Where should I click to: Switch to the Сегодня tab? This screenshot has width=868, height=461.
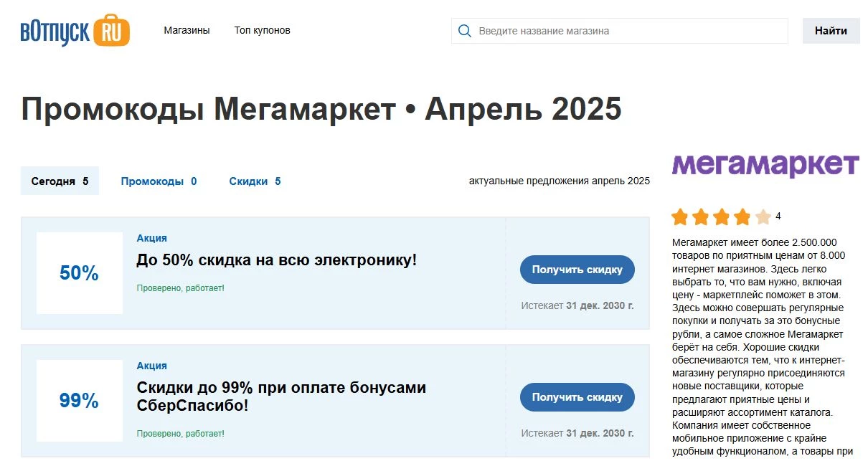[x=59, y=181]
